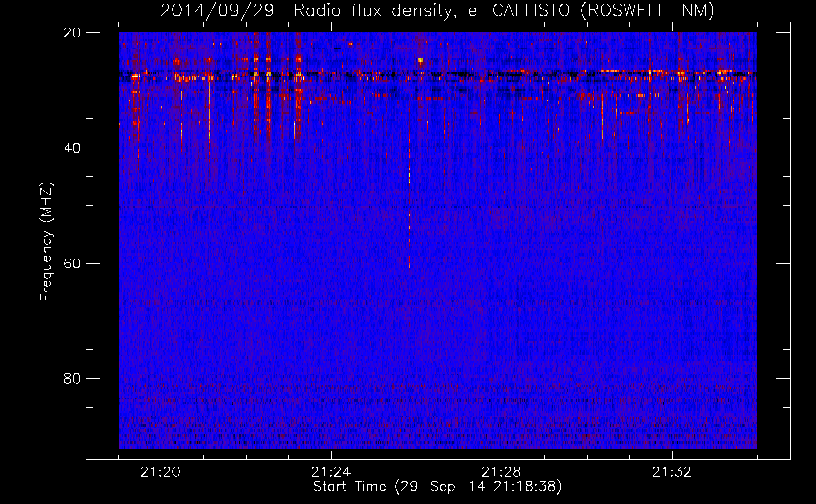Screen dimensions: 816x504
Task: Click the time tick label '21:24'
Action: tap(331, 472)
